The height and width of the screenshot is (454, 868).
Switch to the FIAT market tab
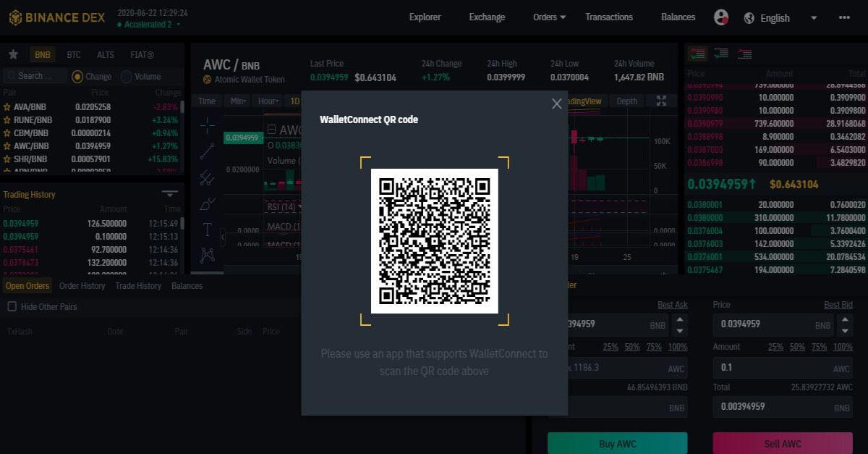click(x=142, y=55)
